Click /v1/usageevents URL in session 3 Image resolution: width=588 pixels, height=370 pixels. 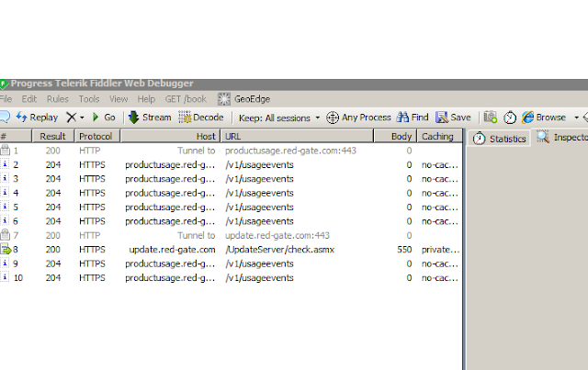pyautogui.click(x=259, y=179)
